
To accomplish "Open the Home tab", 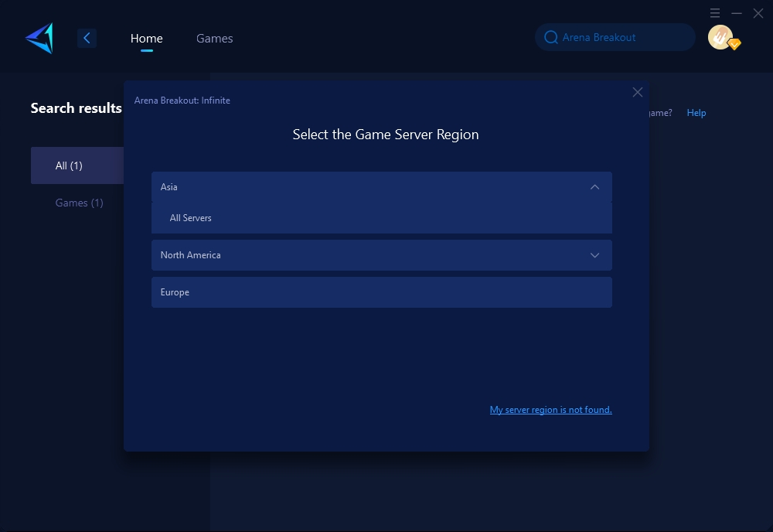I will click(146, 38).
